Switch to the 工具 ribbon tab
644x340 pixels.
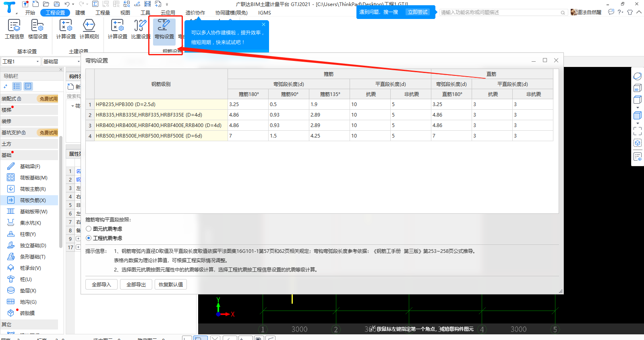tap(145, 13)
